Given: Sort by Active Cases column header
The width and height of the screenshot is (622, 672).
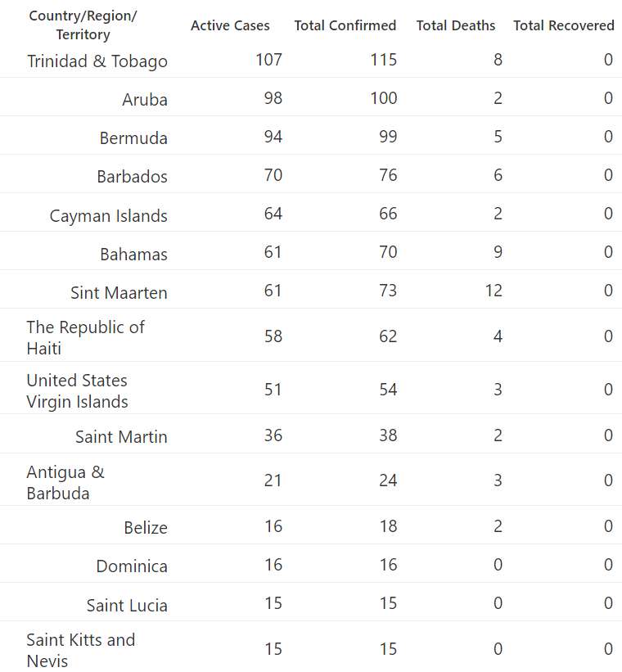Looking at the screenshot, I should [x=230, y=25].
